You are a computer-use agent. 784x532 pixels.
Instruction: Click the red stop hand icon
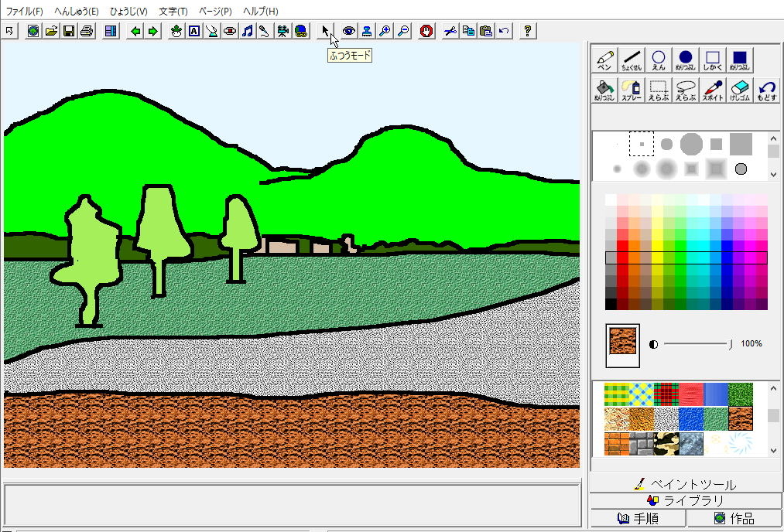[426, 31]
